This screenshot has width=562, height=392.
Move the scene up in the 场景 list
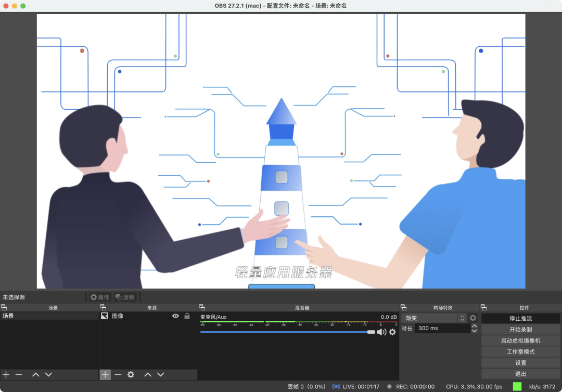coord(35,374)
